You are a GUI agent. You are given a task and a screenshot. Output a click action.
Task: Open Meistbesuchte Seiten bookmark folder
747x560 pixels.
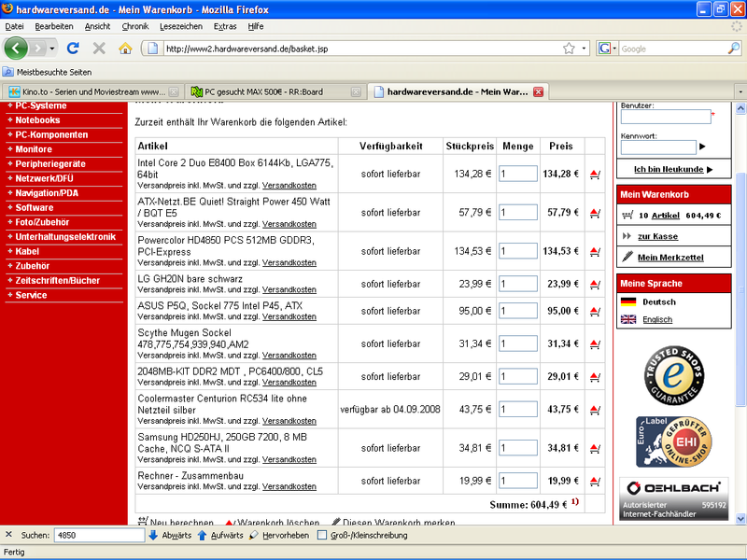tap(48, 73)
